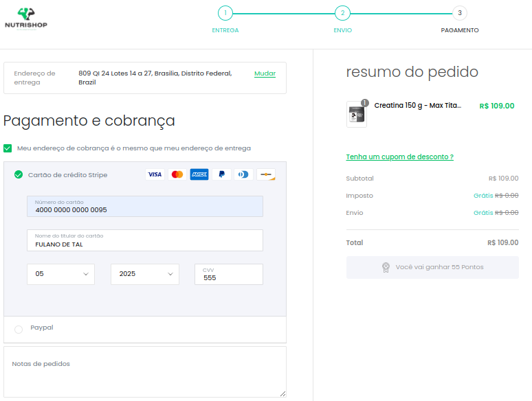532x401 pixels.
Task: Go to step 2 Envio
Action: tap(343, 13)
